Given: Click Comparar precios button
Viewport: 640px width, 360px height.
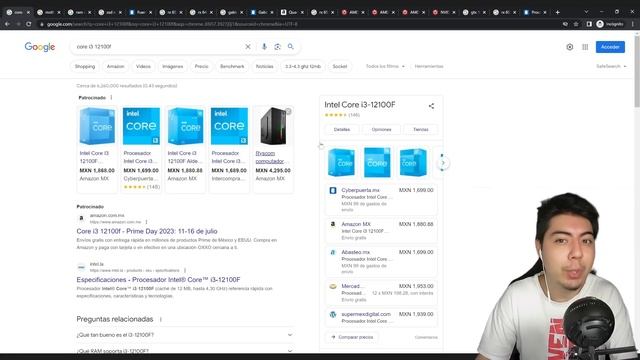Looking at the screenshot, I should pyautogui.click(x=352, y=337).
